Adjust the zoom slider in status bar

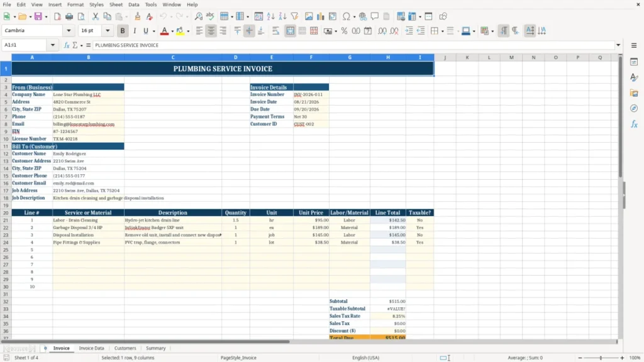pos(601,358)
